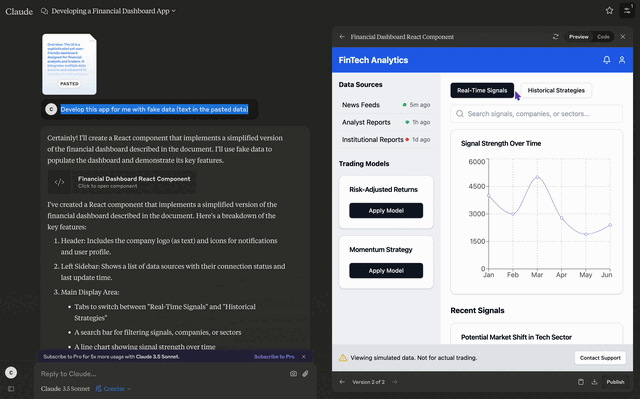The image size is (640, 399).
Task: Click the Signal Strength Over Time title
Action: pyautogui.click(x=501, y=143)
